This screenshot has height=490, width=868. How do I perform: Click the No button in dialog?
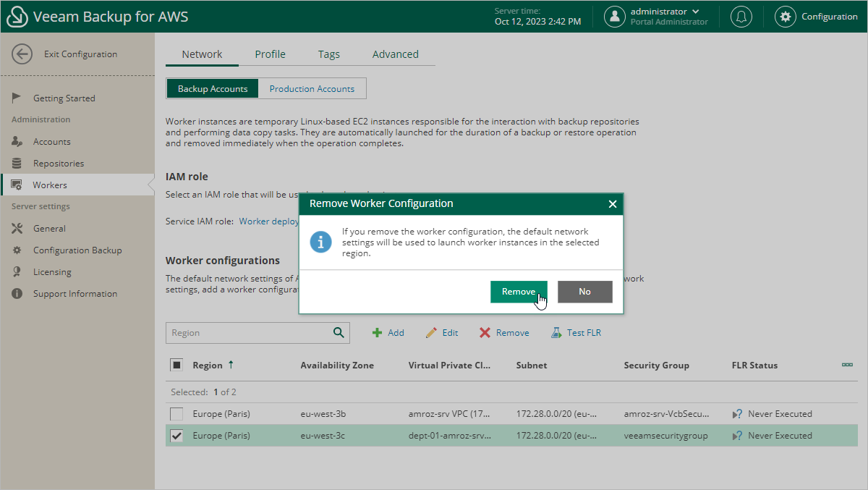tap(584, 292)
